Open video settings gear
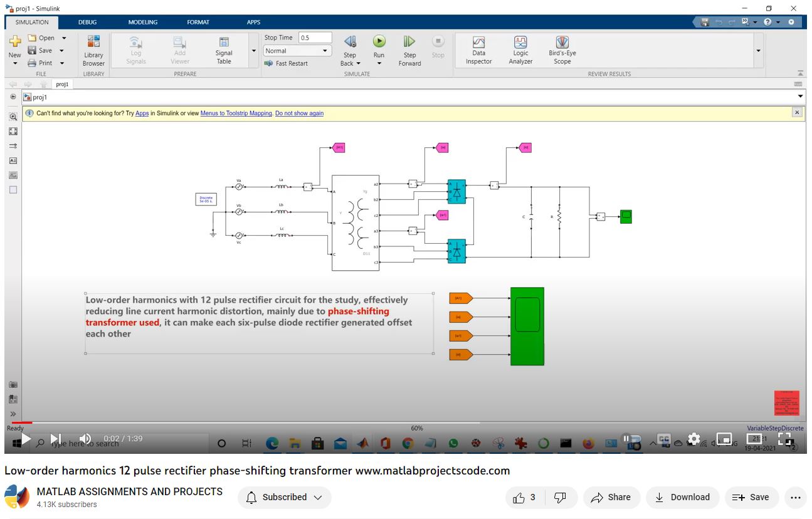 (693, 439)
